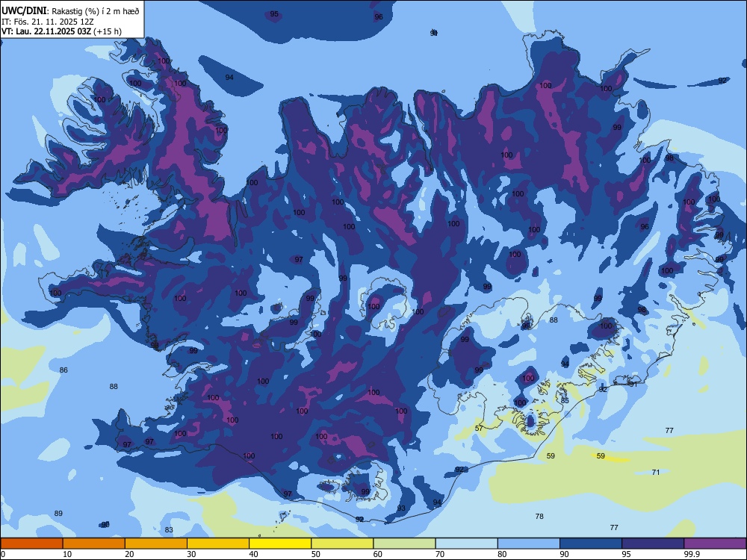Select the 30–40 amber legend segment
The height and width of the screenshot is (560, 747).
tap(218, 544)
